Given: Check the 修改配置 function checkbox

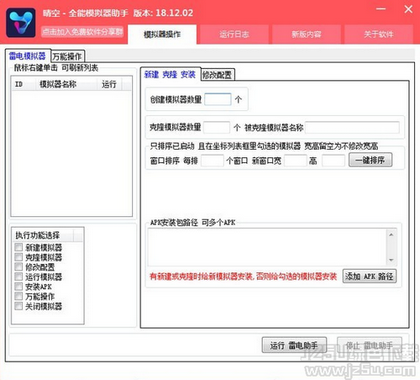Looking at the screenshot, I should pyautogui.click(x=19, y=267).
